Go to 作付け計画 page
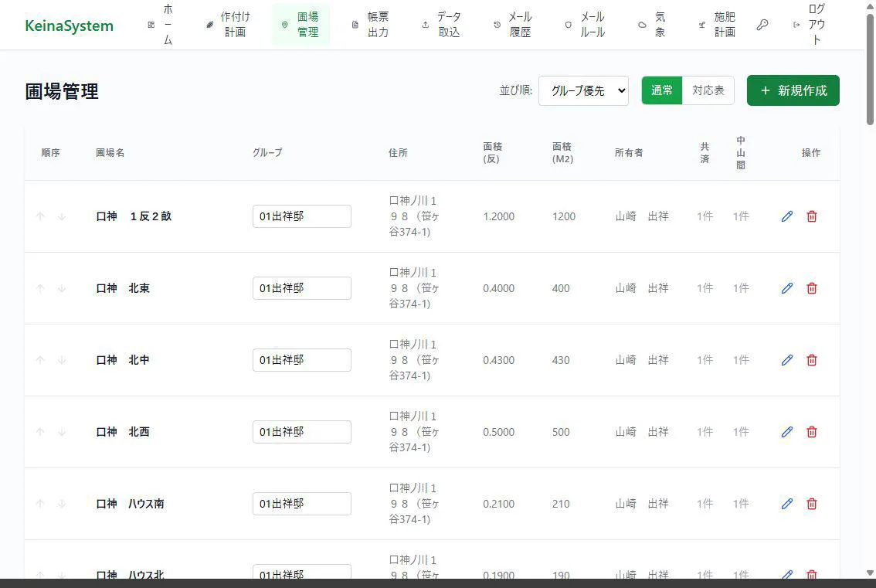 (x=228, y=25)
